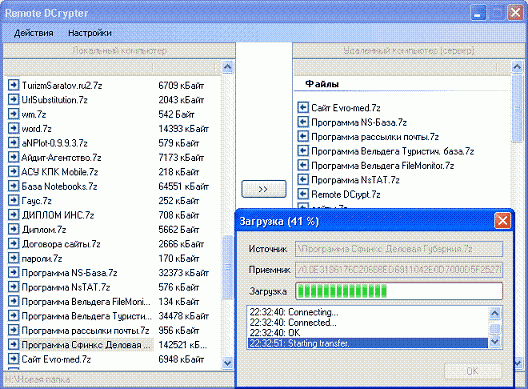Viewport: 528px width, 389px height.
Task: Click the green Загрузка progress bar
Action: click(x=399, y=291)
